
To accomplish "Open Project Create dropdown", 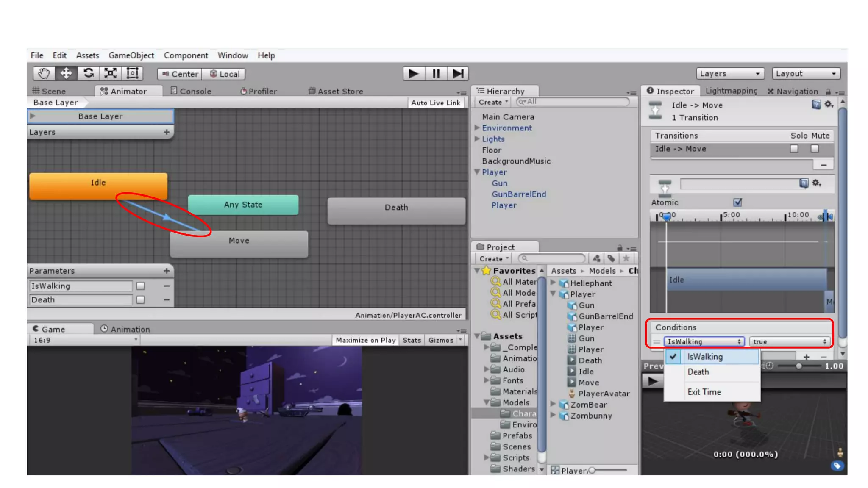I will 493,258.
